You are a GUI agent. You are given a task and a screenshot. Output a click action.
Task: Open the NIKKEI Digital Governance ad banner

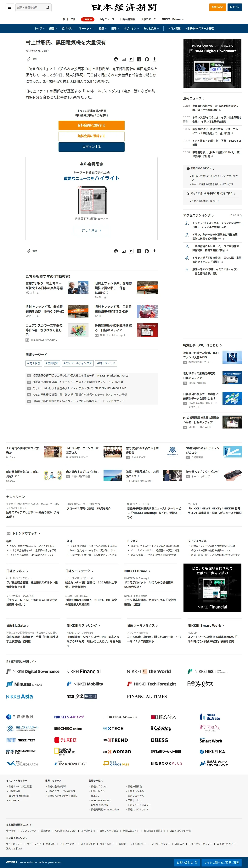click(212, 63)
